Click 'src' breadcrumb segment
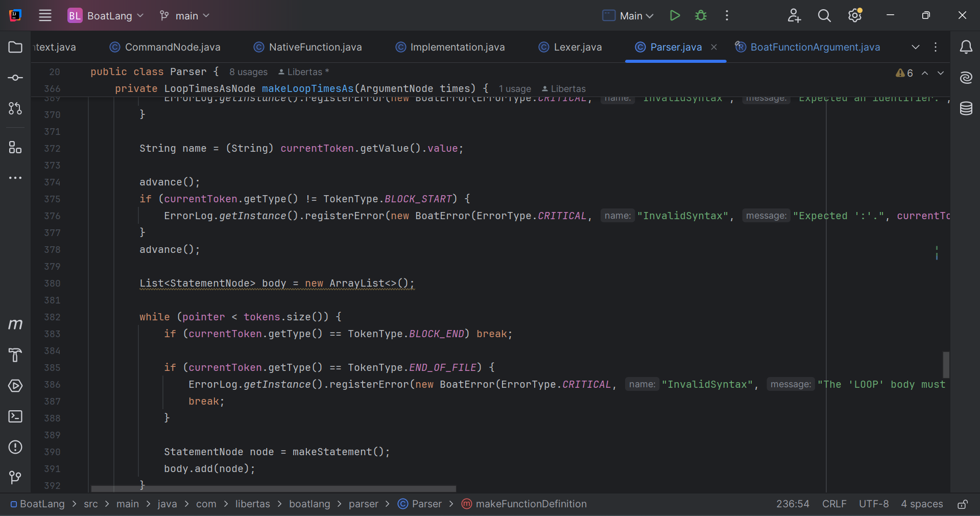 (x=91, y=504)
